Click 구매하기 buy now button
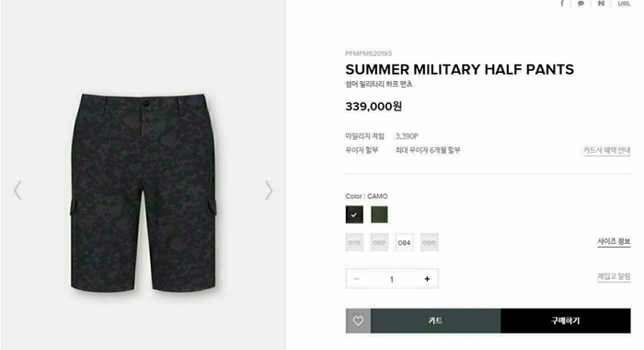This screenshot has width=644, height=350. click(x=566, y=321)
